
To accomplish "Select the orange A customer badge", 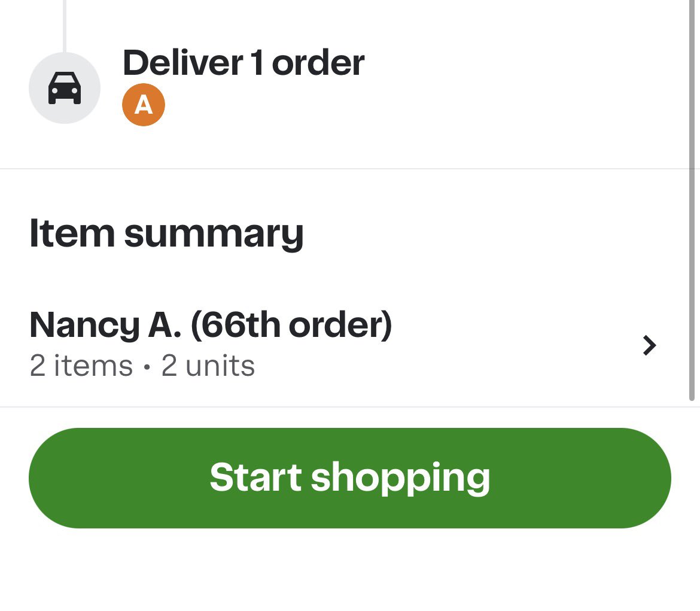I will tap(144, 105).
